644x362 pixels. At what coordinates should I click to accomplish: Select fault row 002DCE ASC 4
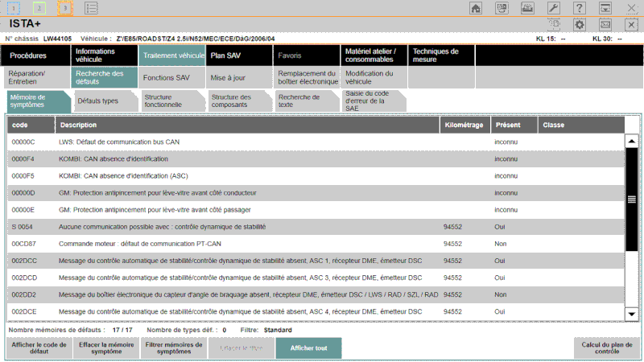316,311
